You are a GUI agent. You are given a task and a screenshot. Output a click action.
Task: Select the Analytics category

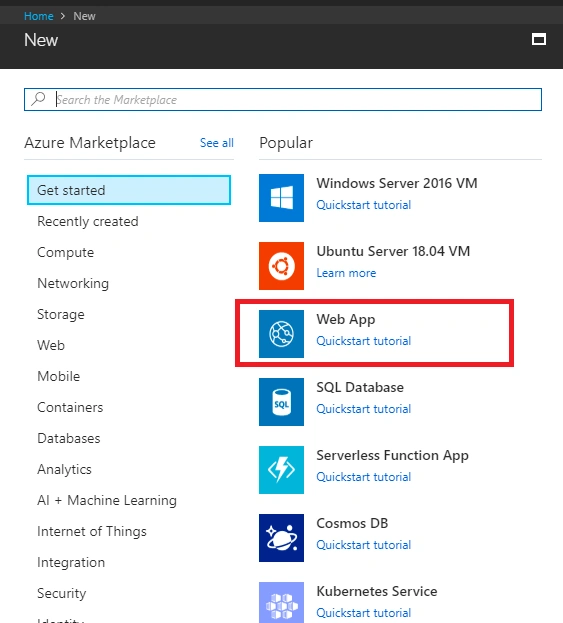(64, 469)
